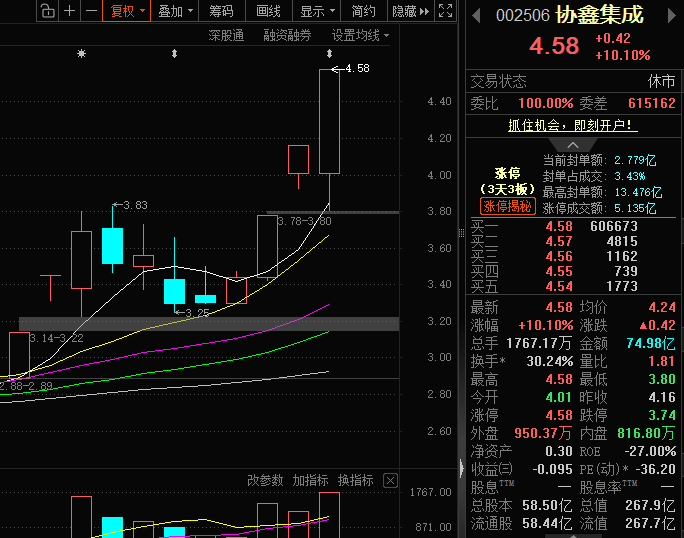Switch to 简约 simple mode
The height and width of the screenshot is (538, 684).
point(363,11)
